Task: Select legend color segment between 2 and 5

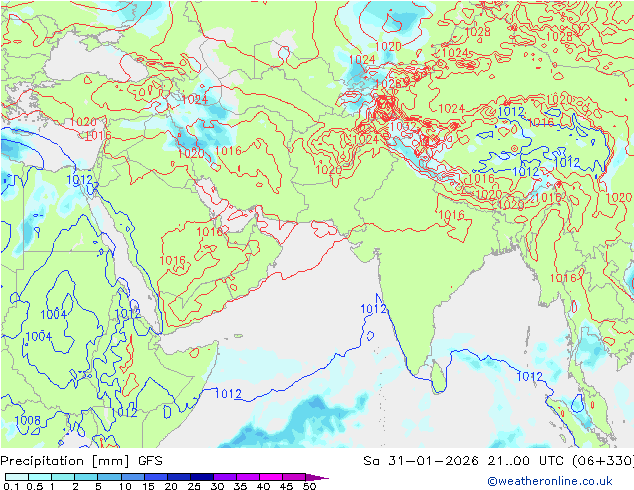Action: coord(87,477)
